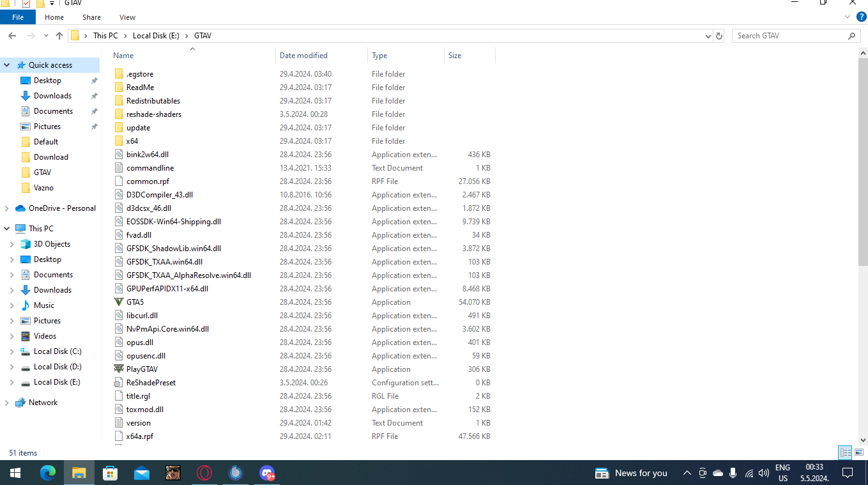Screen dimensions: 868x485
Task: Select the commandline text document icon
Action: click(119, 167)
